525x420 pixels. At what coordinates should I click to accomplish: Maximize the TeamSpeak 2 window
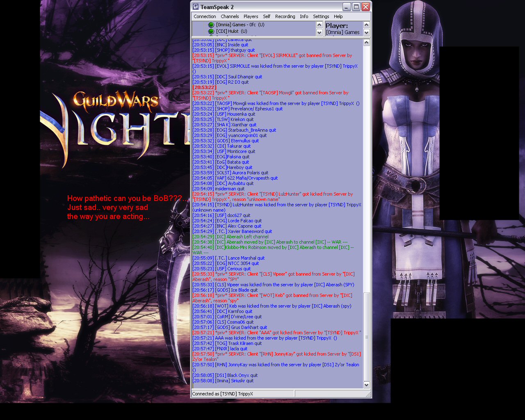tap(356, 7)
